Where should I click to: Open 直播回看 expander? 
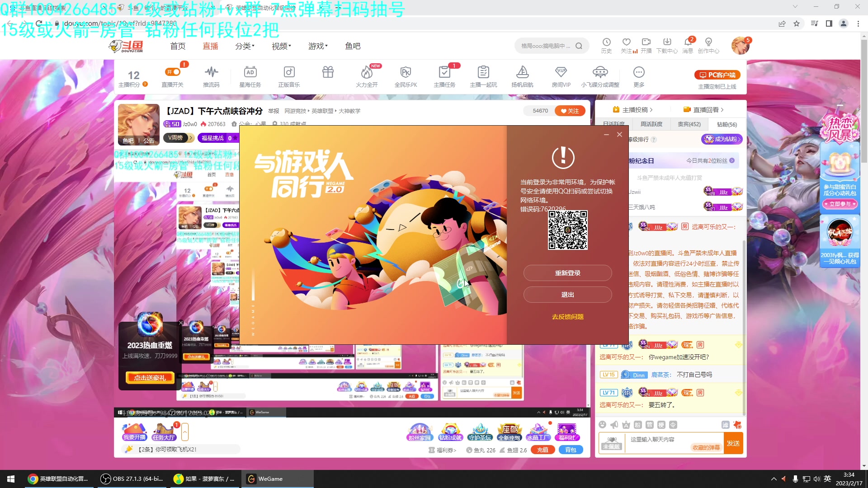tap(703, 110)
